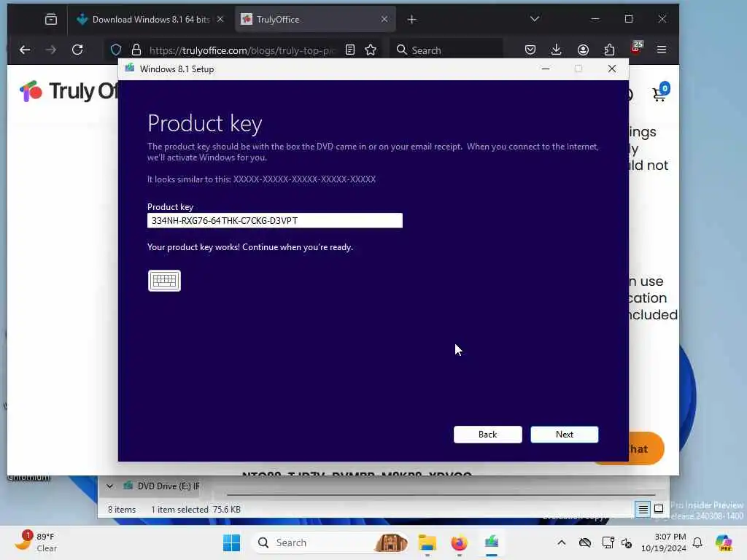Bookmark this page with the star icon
Viewport: 747px width, 560px height.
[371, 50]
